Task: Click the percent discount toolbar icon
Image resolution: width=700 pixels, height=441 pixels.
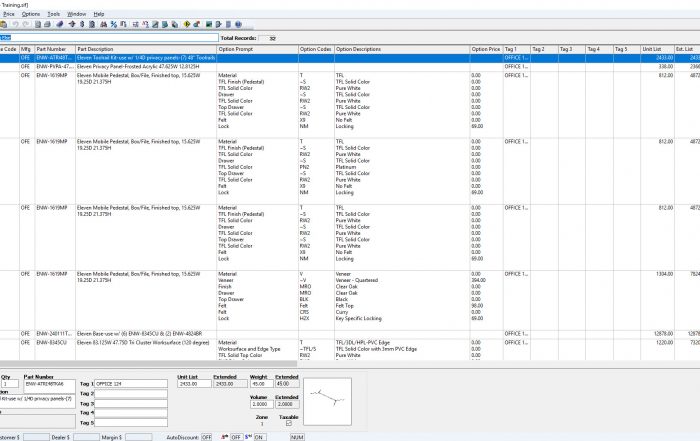Action: [x=114, y=24]
